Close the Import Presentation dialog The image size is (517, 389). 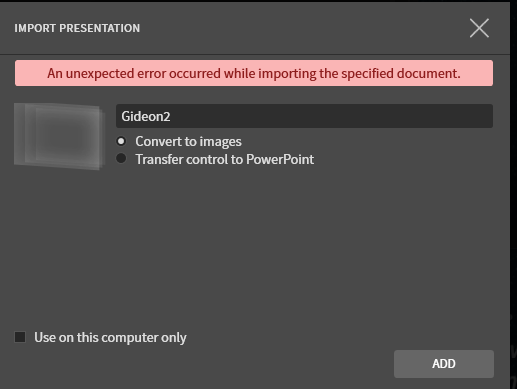[479, 28]
